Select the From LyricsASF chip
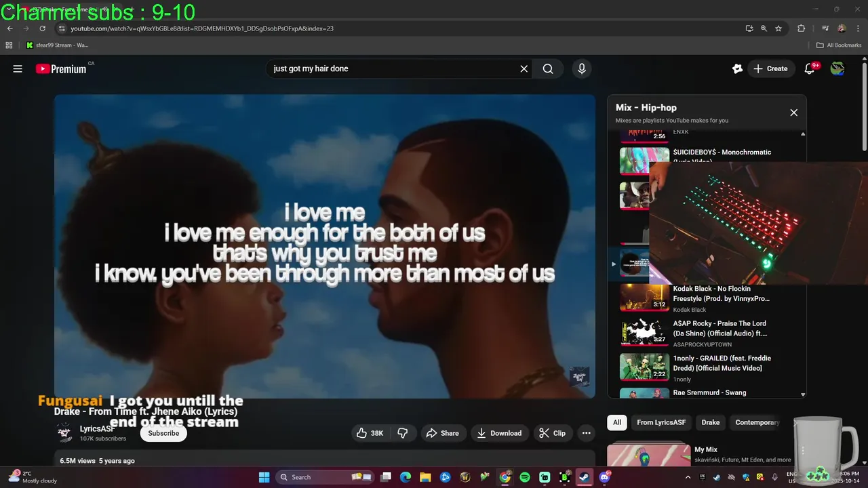The width and height of the screenshot is (868, 488). tap(661, 422)
